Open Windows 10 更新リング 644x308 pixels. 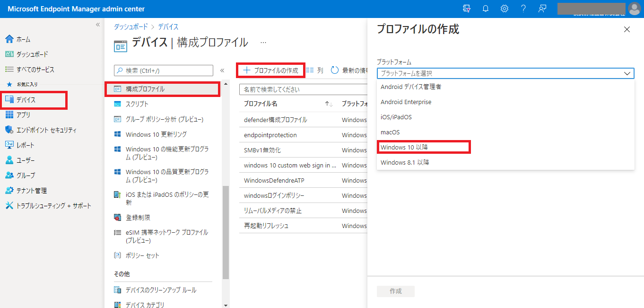pyautogui.click(x=156, y=134)
